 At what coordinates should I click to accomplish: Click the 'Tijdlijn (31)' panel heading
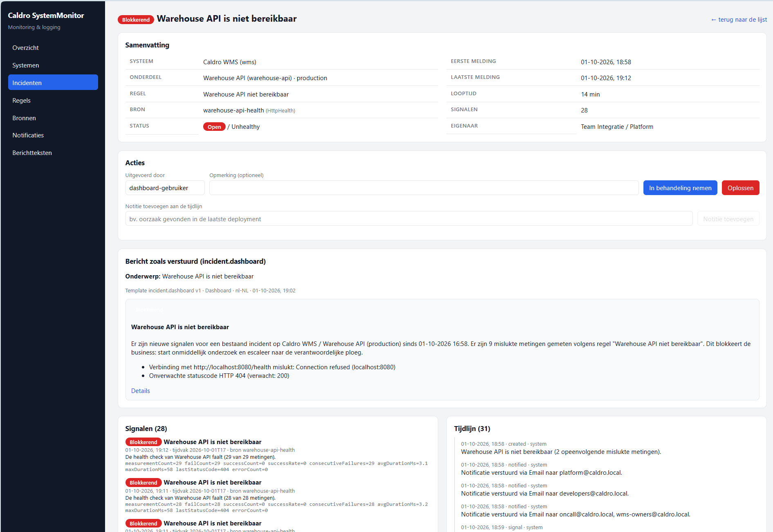(472, 429)
